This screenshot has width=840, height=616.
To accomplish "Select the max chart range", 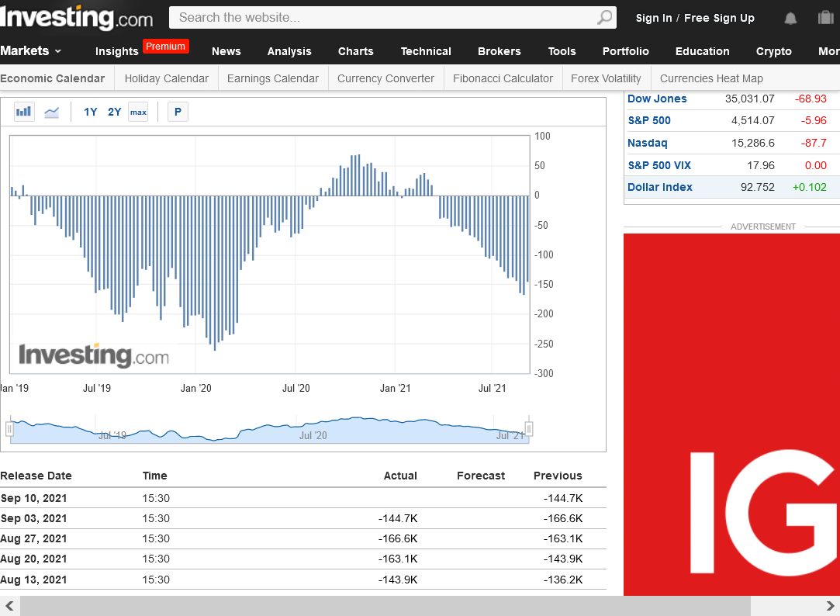I will pyautogui.click(x=138, y=112).
